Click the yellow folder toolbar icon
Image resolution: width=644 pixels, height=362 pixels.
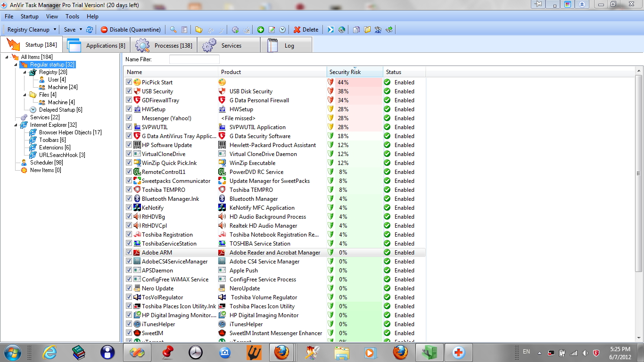coord(199,30)
